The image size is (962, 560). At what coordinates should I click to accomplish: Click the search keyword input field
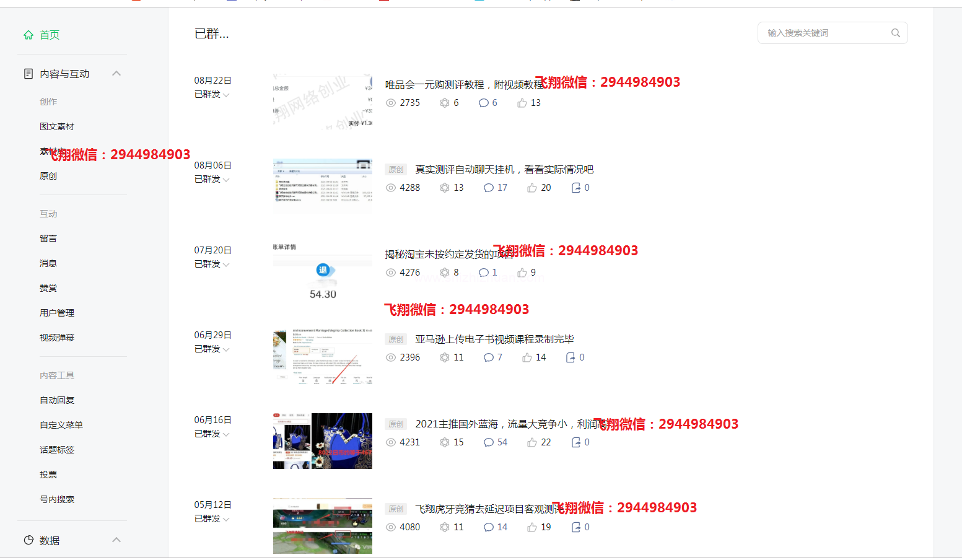[x=824, y=33]
